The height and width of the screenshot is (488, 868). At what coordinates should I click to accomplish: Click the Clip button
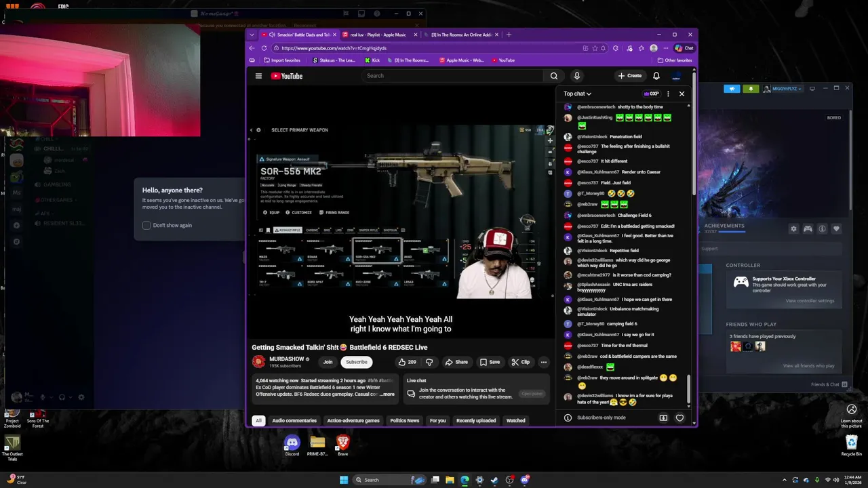coord(521,362)
